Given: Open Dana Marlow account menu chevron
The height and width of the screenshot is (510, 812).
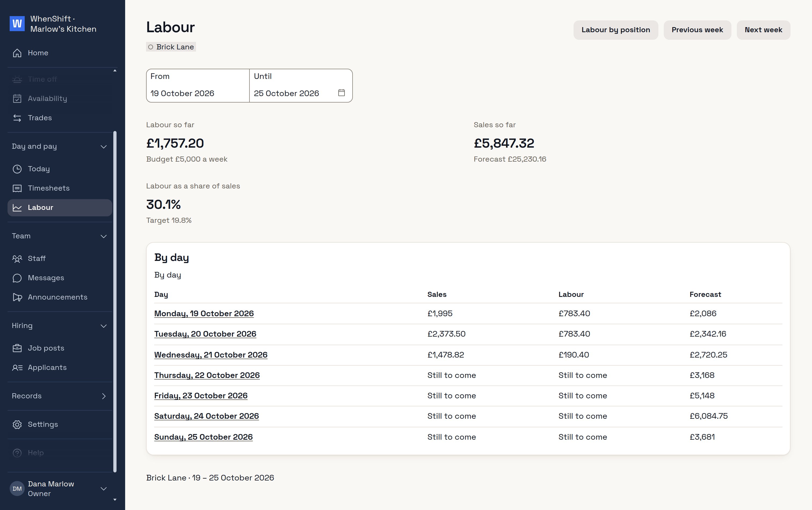Looking at the screenshot, I should point(104,489).
